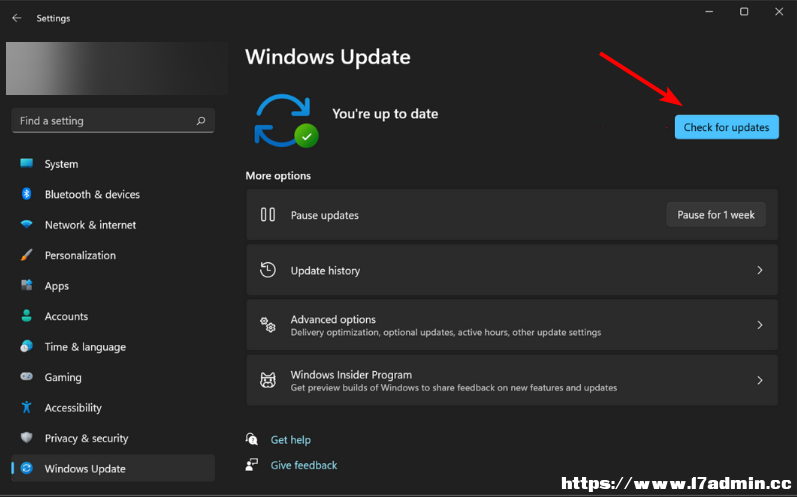The width and height of the screenshot is (797, 497).
Task: Click the Gaming controller icon
Action: coord(26,377)
